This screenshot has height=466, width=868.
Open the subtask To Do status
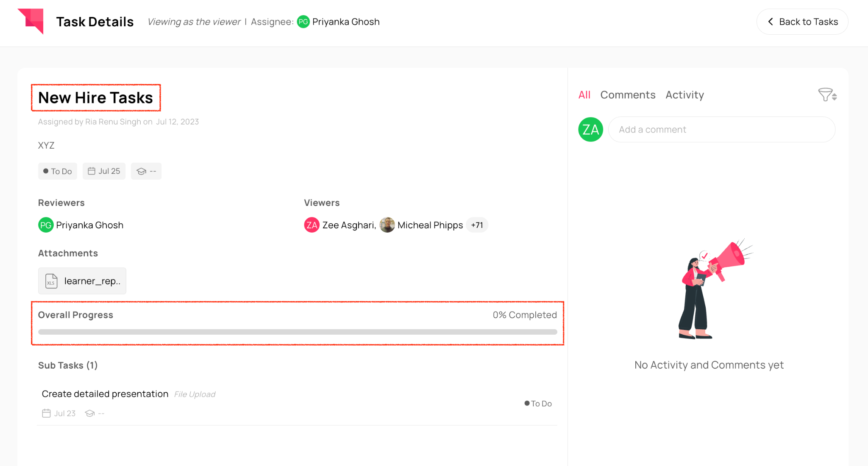(x=538, y=403)
